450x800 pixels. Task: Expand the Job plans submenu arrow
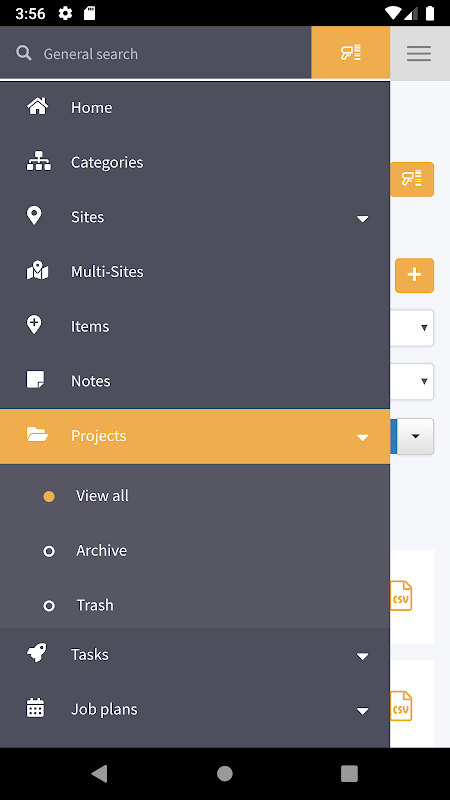pyautogui.click(x=363, y=711)
